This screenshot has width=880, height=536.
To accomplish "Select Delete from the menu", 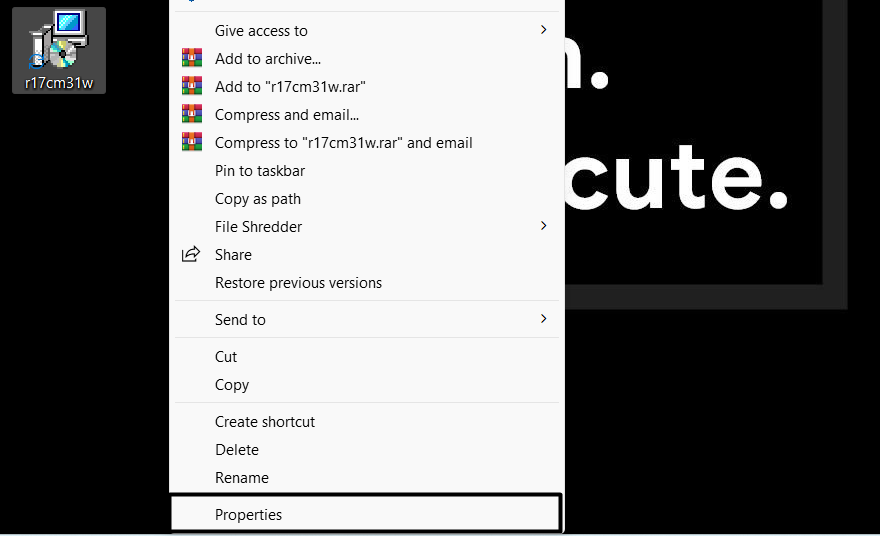I will click(237, 450).
